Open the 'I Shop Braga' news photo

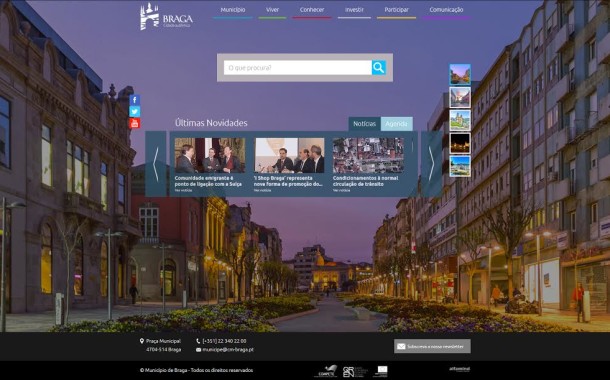pyautogui.click(x=289, y=155)
